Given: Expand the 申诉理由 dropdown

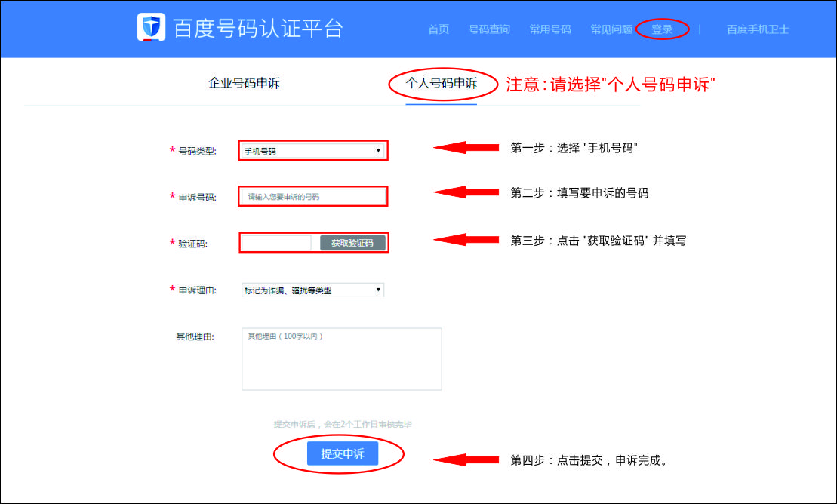Looking at the screenshot, I should coord(312,290).
